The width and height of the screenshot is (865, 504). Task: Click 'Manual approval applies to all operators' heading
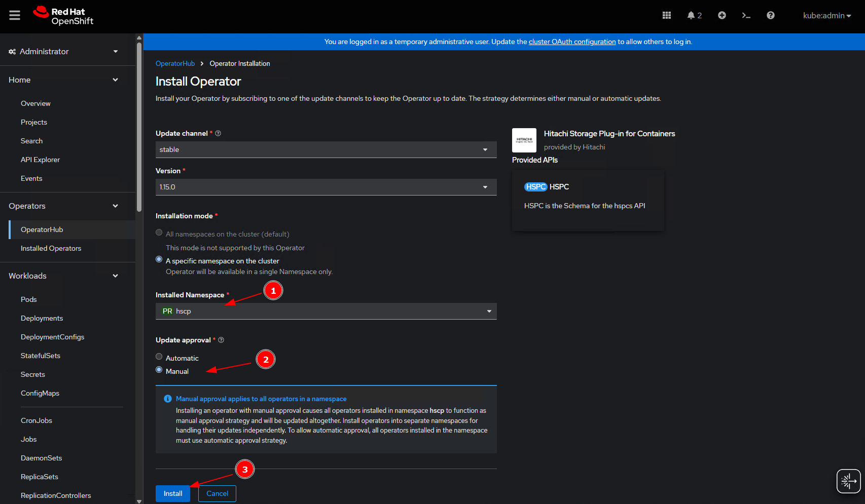[261, 399]
